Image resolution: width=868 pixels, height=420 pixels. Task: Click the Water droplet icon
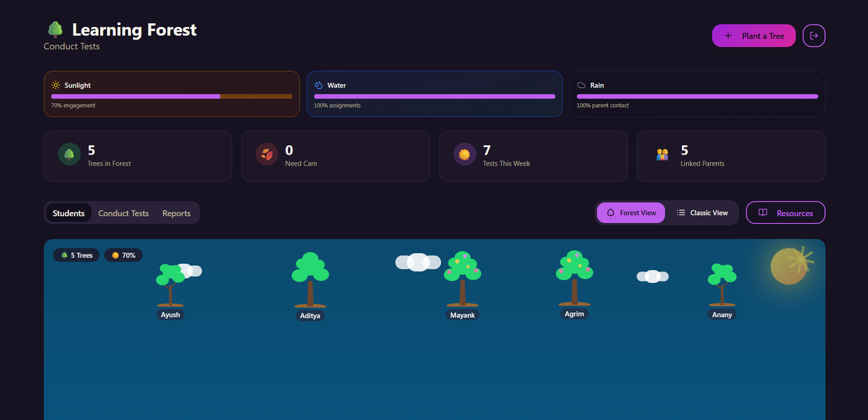(318, 85)
